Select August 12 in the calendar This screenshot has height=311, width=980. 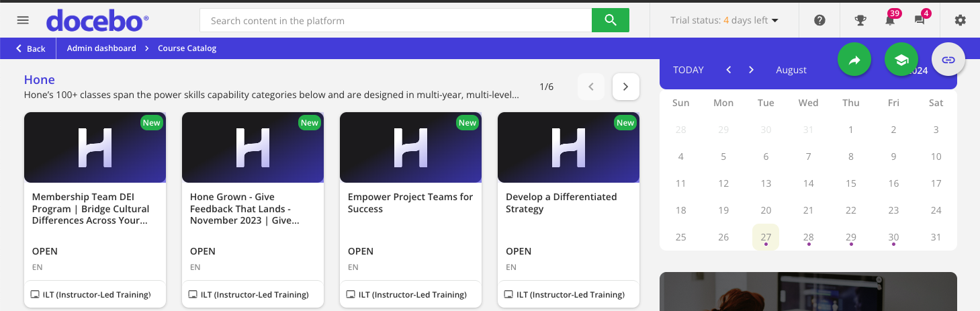click(723, 183)
